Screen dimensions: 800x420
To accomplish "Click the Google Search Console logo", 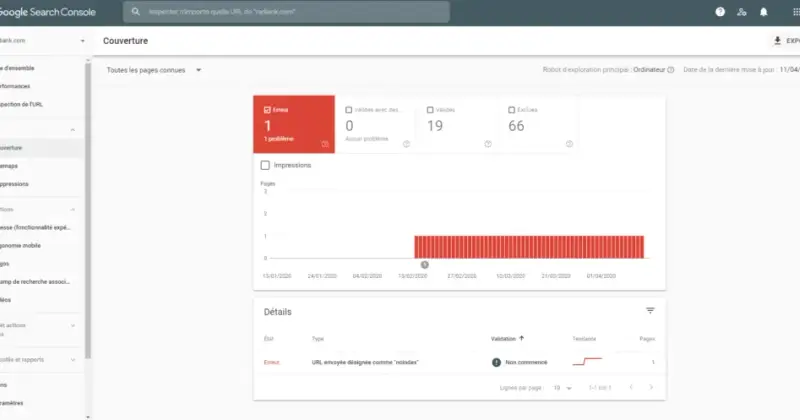I will pos(47,12).
